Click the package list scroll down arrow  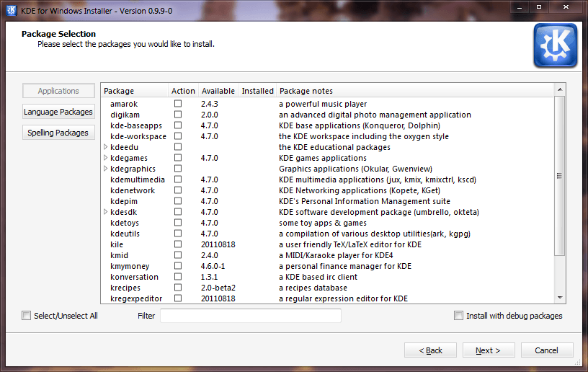pos(559,298)
